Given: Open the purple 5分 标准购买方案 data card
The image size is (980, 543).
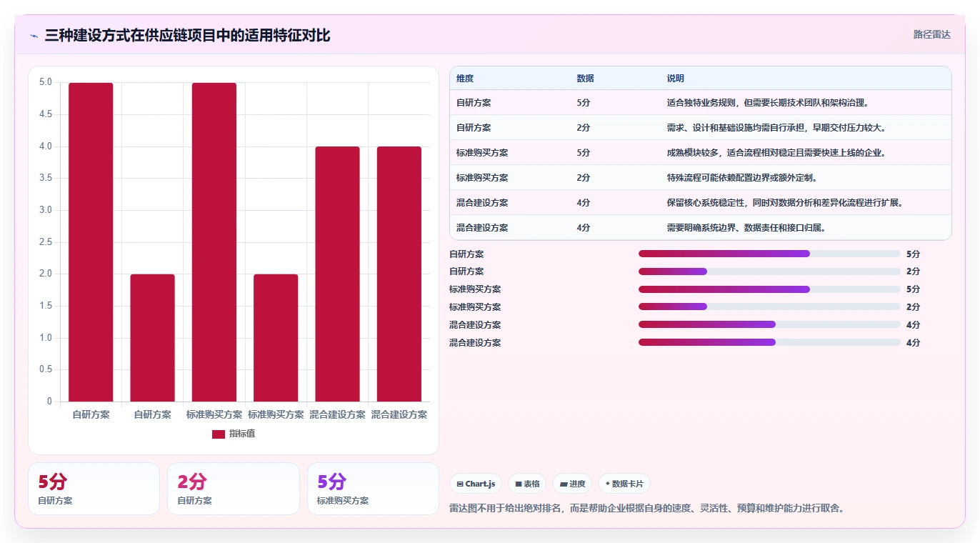Looking at the screenshot, I should (x=373, y=489).
